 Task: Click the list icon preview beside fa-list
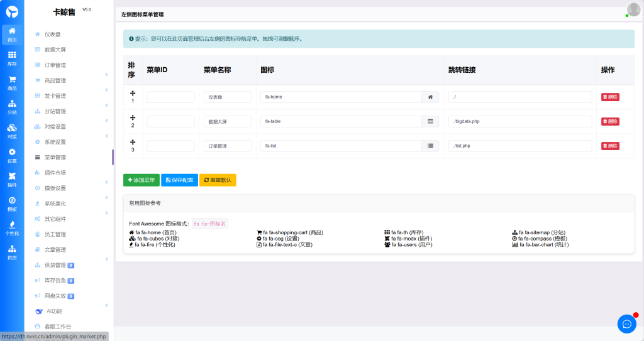pos(430,146)
